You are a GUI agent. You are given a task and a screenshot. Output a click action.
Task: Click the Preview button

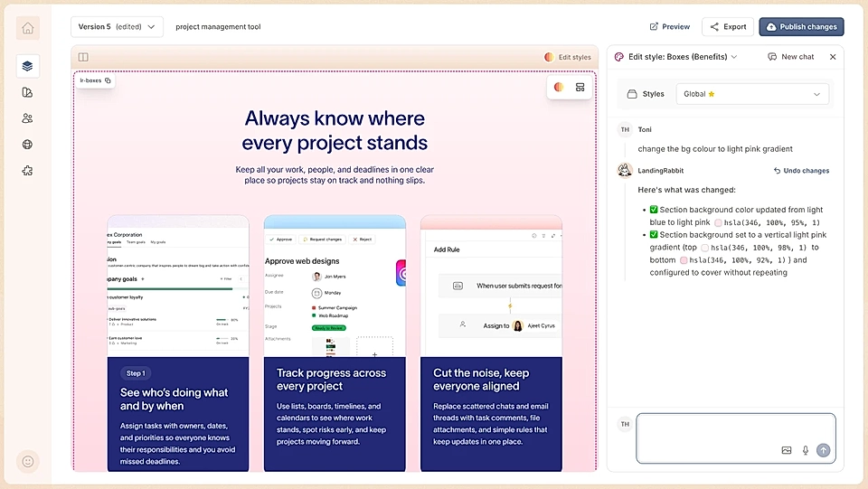tap(670, 26)
